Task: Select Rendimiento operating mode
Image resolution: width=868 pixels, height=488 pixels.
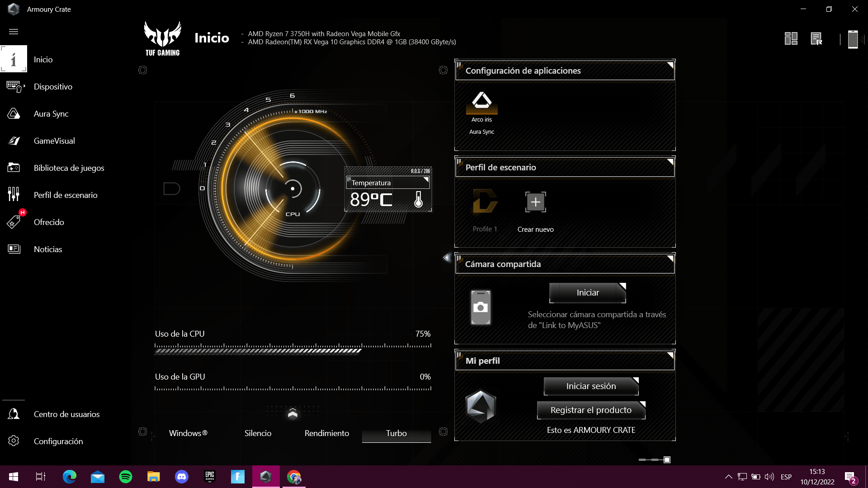Action: click(327, 433)
